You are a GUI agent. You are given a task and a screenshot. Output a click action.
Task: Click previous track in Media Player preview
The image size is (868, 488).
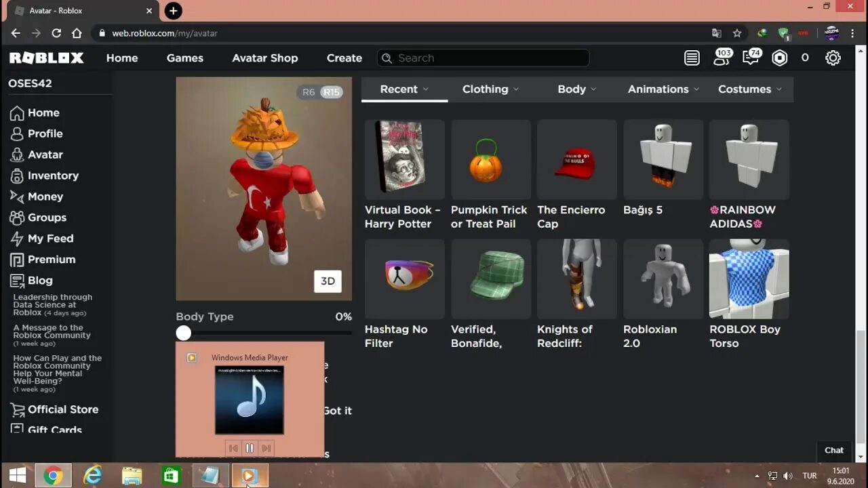coord(233,448)
